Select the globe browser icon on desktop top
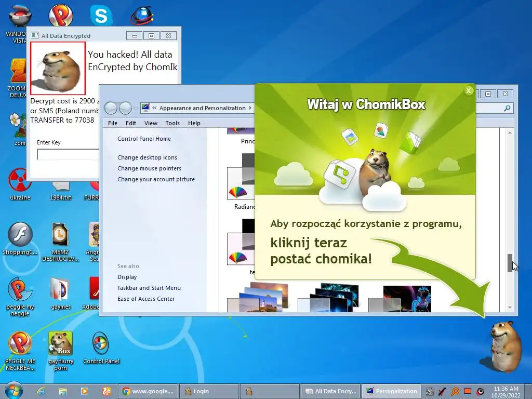The width and height of the screenshot is (532, 399). [142, 16]
